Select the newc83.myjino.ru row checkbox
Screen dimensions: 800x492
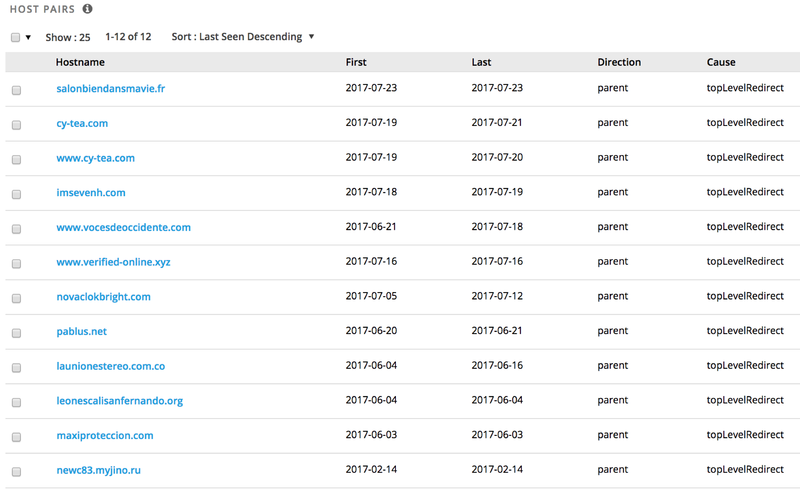click(16, 472)
